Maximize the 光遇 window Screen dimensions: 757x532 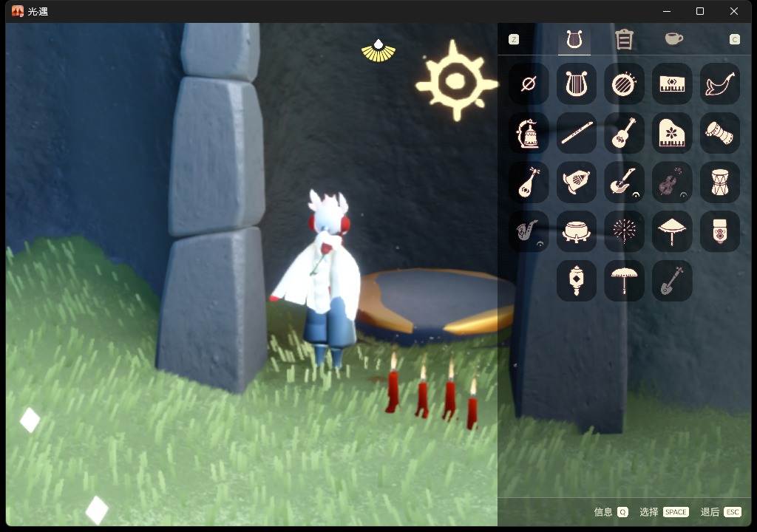[x=699, y=11]
